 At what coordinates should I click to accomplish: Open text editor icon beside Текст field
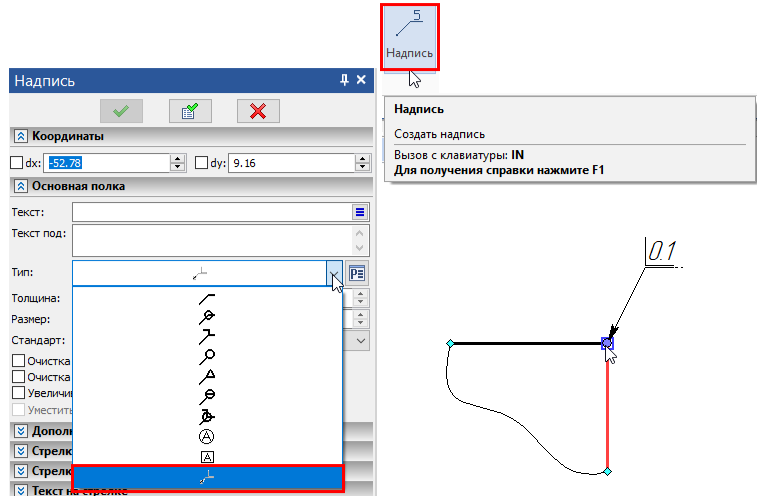point(360,211)
